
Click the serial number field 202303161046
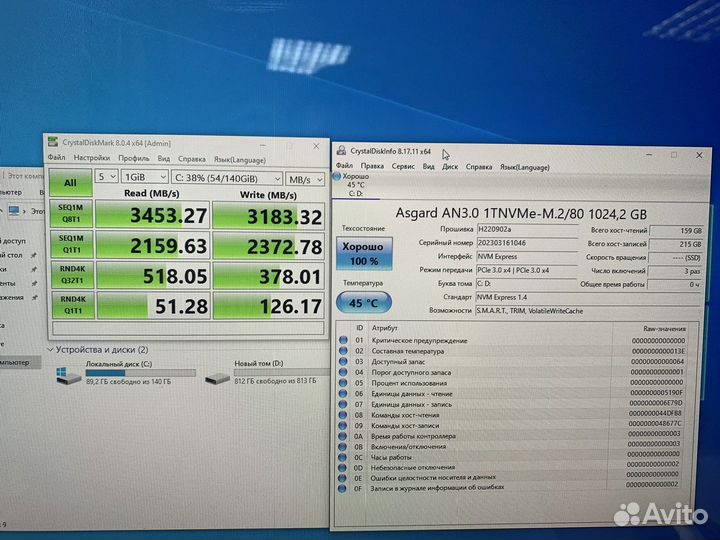click(527, 243)
